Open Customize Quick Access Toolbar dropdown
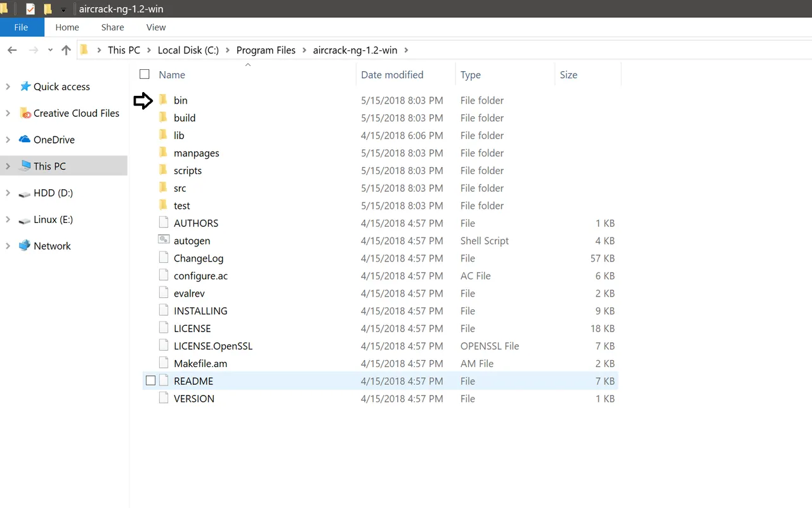Screen dimensions: 812x508 63,10
